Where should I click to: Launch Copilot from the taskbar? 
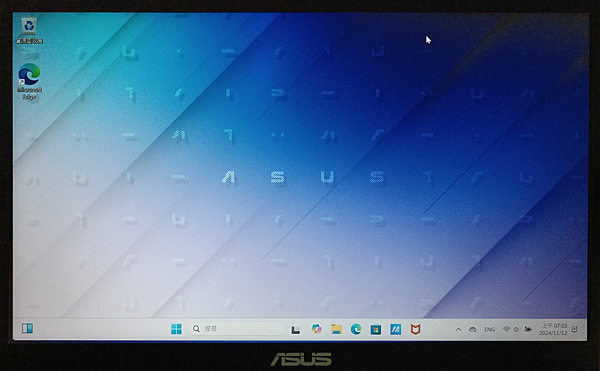tap(316, 329)
